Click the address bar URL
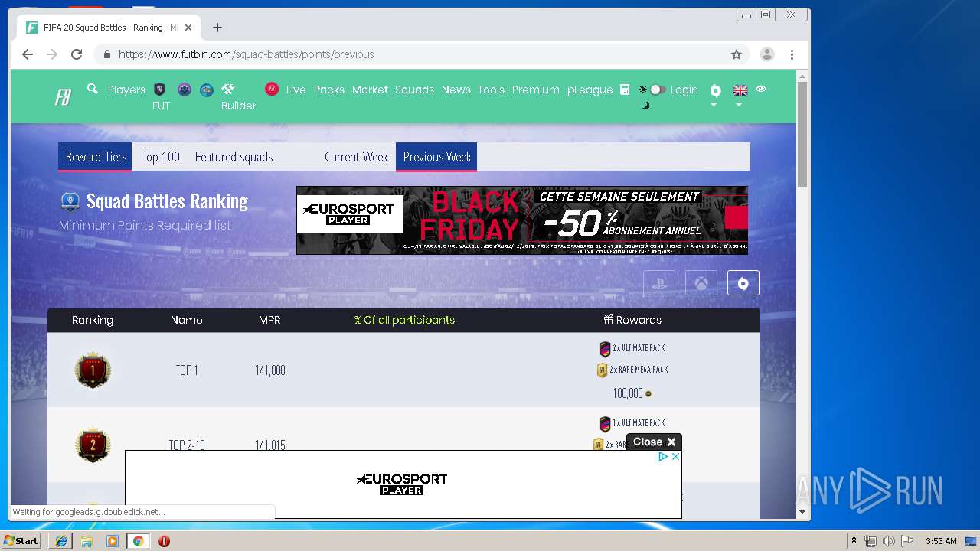This screenshot has width=980, height=551. (246, 54)
